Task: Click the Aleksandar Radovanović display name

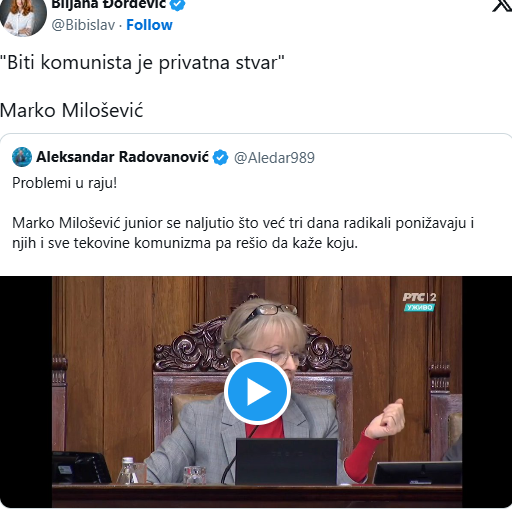Action: tap(122, 157)
